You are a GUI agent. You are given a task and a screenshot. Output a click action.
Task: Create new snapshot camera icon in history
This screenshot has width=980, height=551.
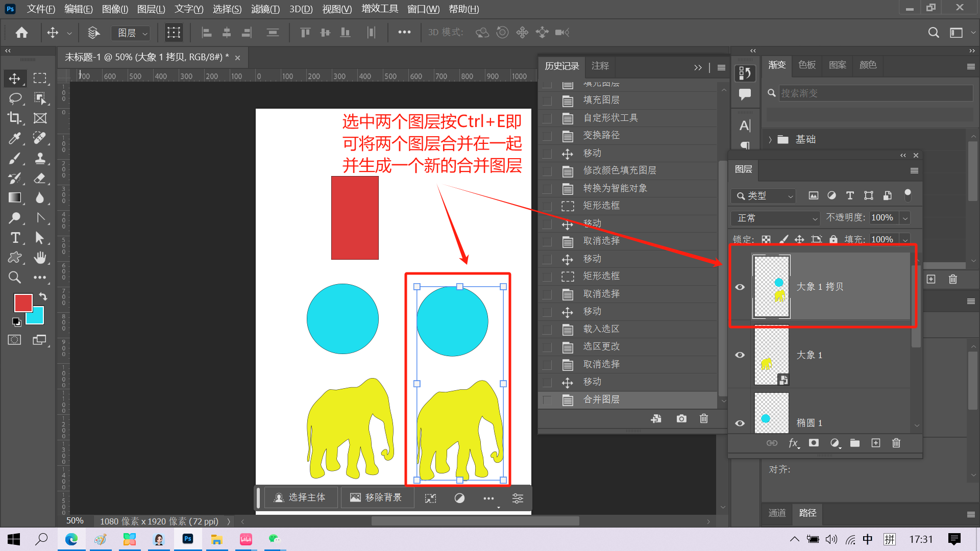[x=681, y=418]
